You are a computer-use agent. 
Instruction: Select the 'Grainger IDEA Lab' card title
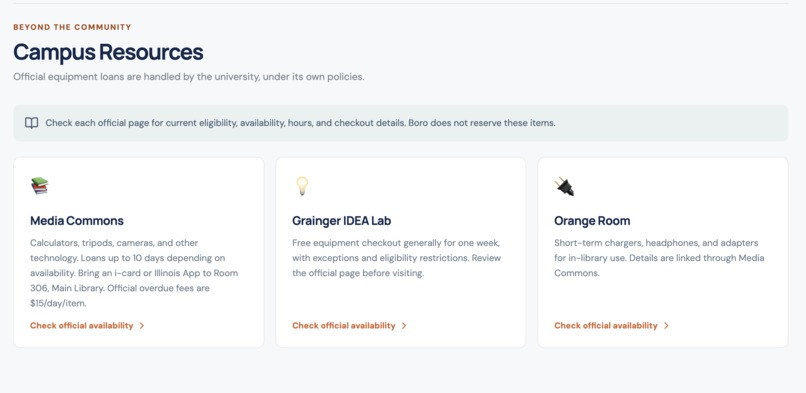(342, 221)
